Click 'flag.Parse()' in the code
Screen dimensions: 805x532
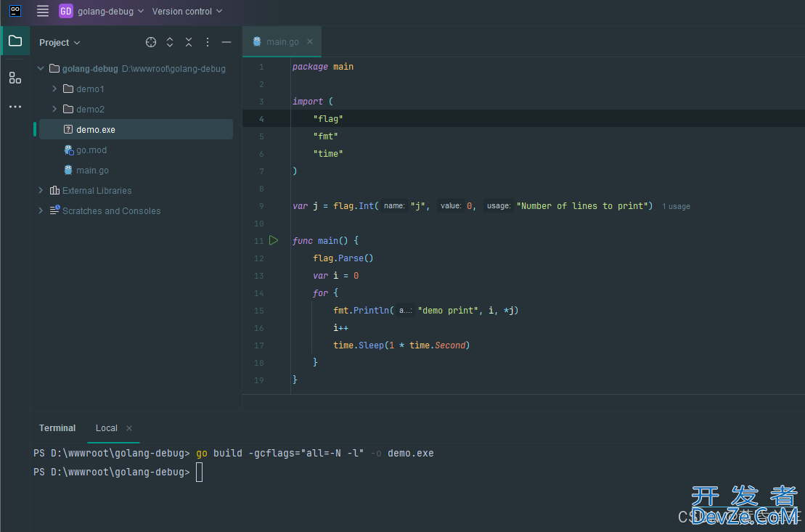point(343,258)
